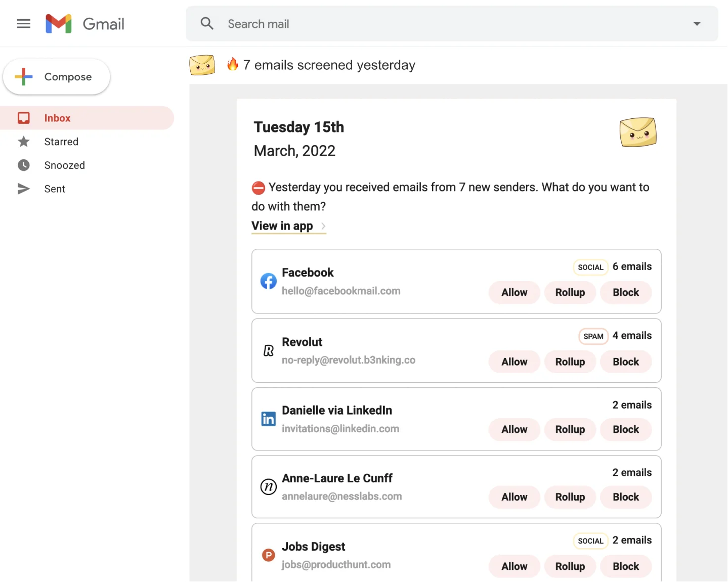Rollup emails from Facebook
728x585 pixels.
570,292
